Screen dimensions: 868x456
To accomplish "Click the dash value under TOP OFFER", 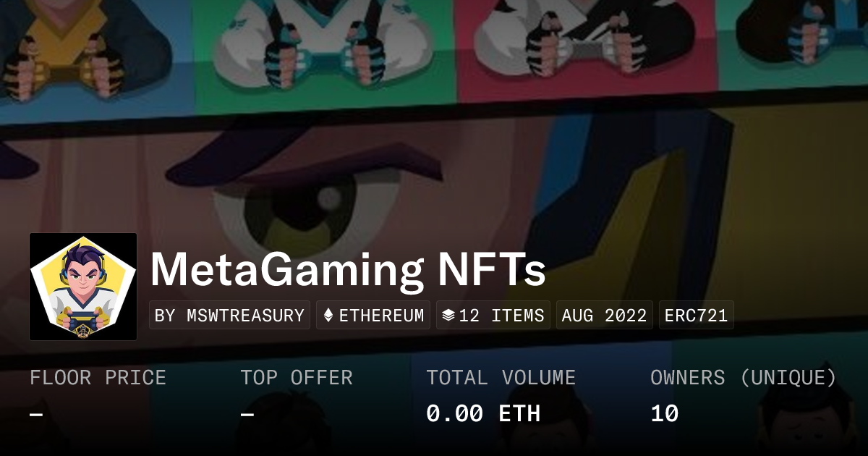I will 247,414.
